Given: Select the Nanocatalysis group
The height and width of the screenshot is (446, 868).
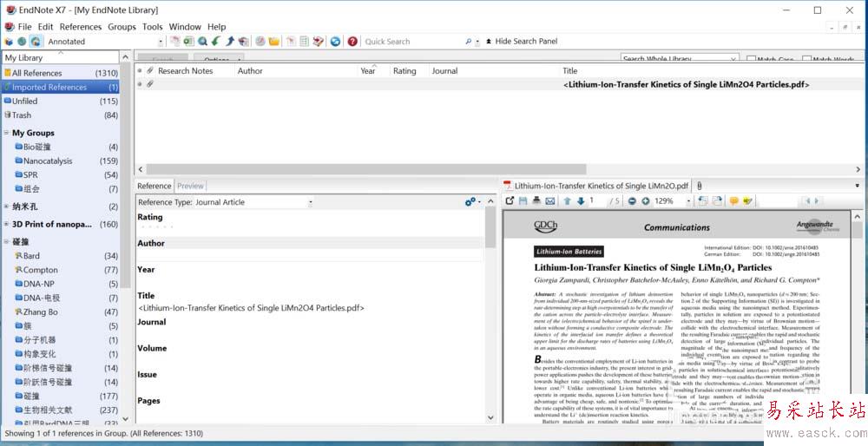Looking at the screenshot, I should tap(66, 161).
